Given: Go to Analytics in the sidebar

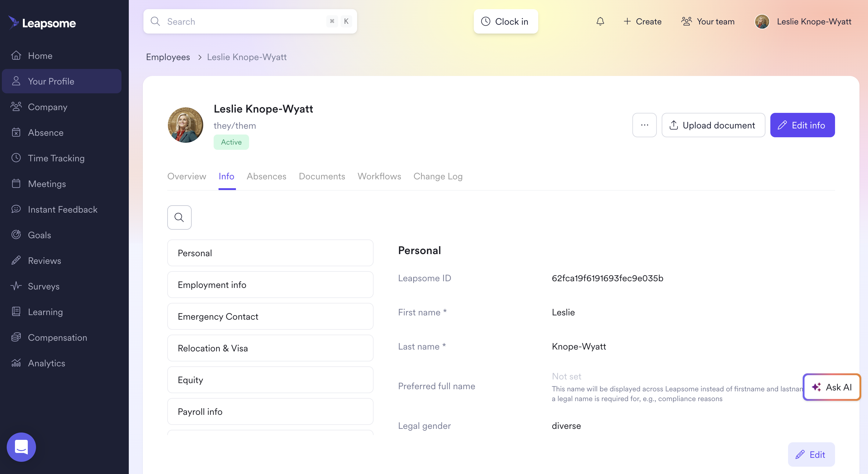Looking at the screenshot, I should coord(46,363).
